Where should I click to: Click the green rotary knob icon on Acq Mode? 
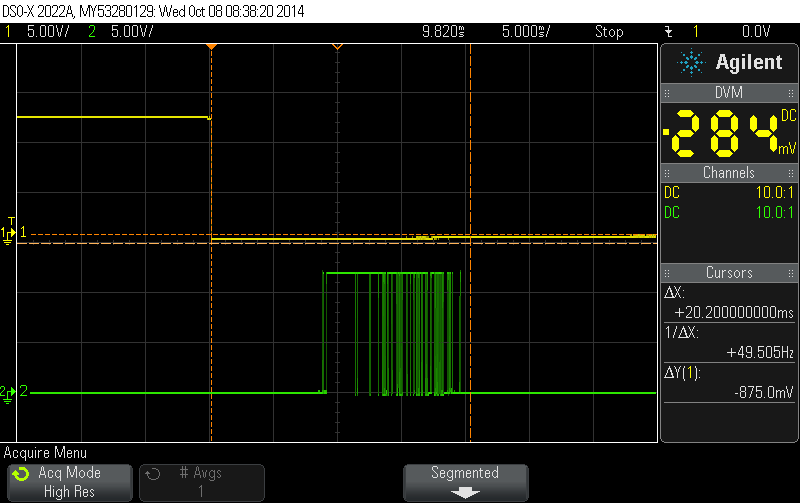21,474
